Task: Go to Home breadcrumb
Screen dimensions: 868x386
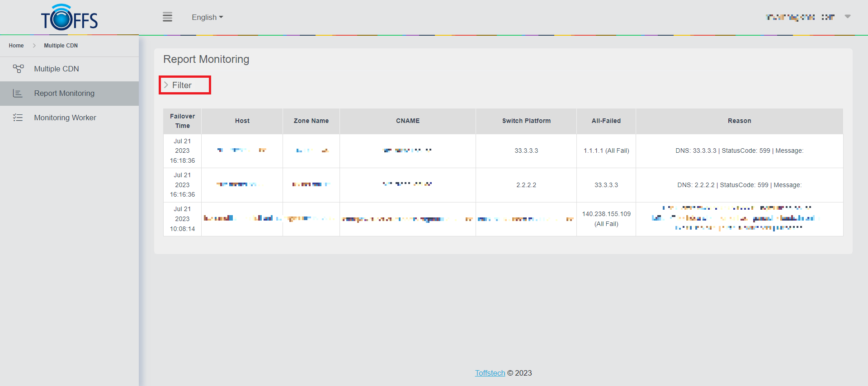Action: tap(16, 46)
